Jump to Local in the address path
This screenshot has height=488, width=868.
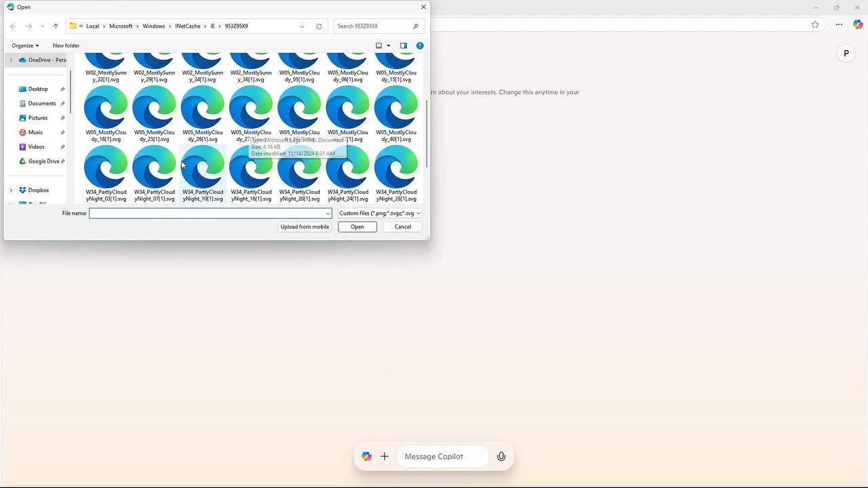92,26
